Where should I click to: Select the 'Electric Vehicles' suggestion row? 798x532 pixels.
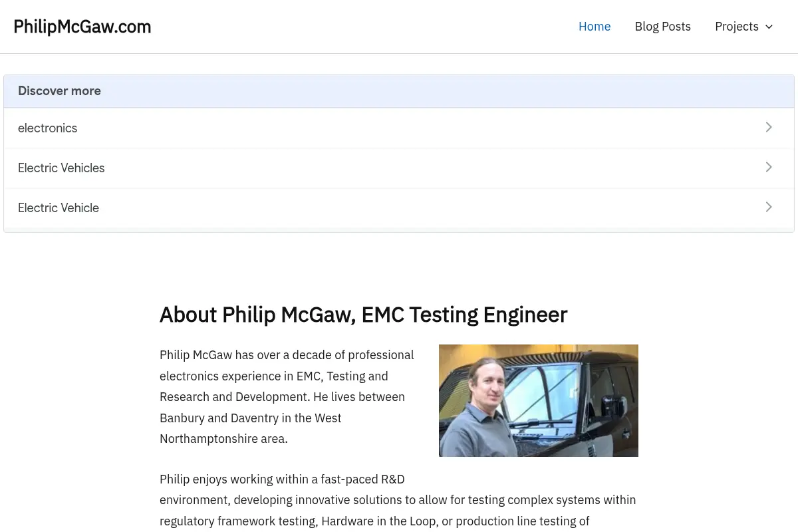[399, 168]
